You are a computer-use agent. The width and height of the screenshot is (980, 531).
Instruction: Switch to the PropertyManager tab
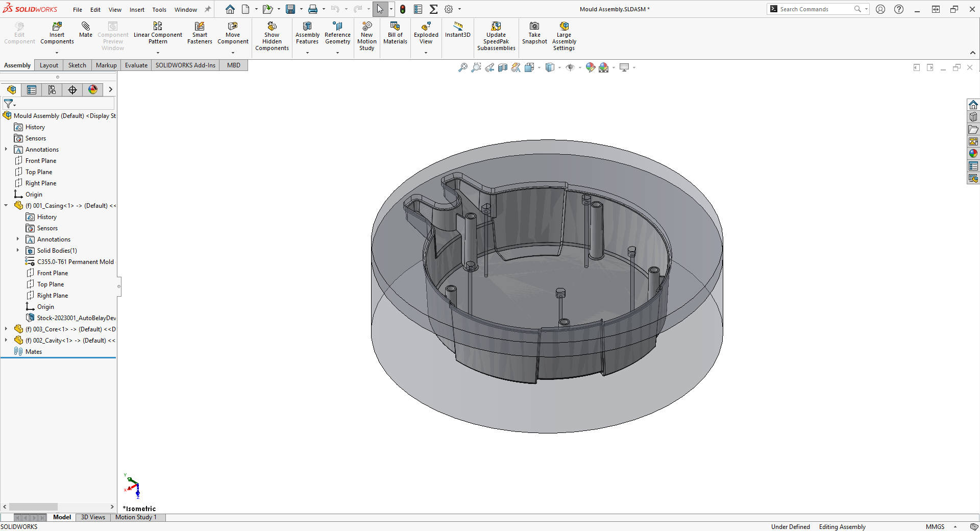click(x=32, y=90)
